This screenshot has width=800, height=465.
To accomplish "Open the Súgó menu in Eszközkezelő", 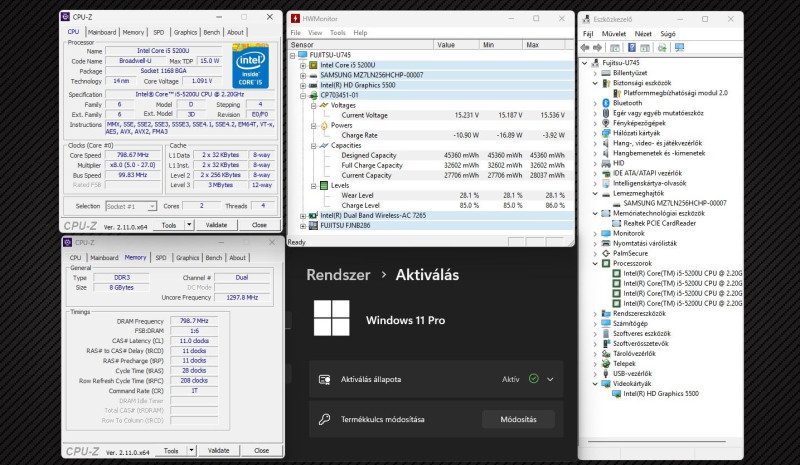I will pyautogui.click(x=668, y=34).
